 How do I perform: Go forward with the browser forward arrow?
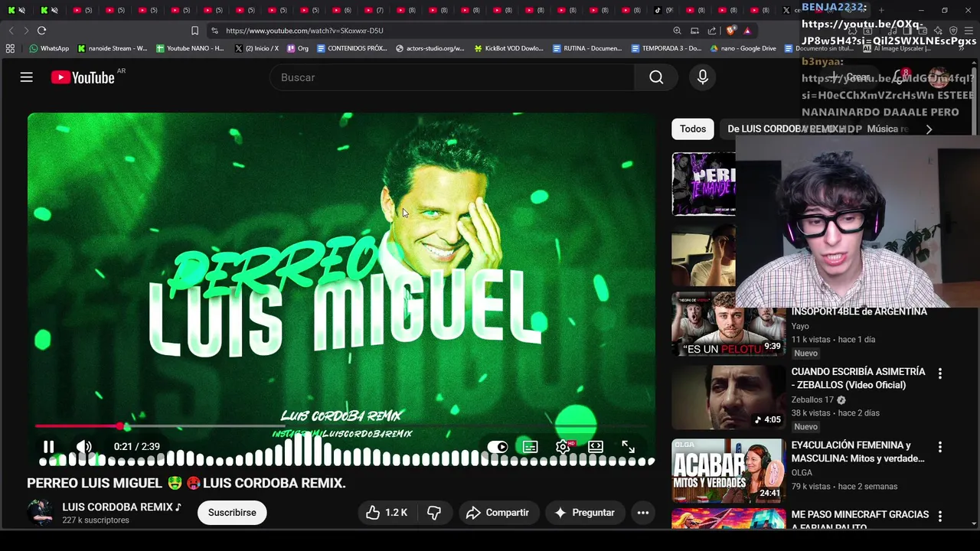(x=26, y=31)
